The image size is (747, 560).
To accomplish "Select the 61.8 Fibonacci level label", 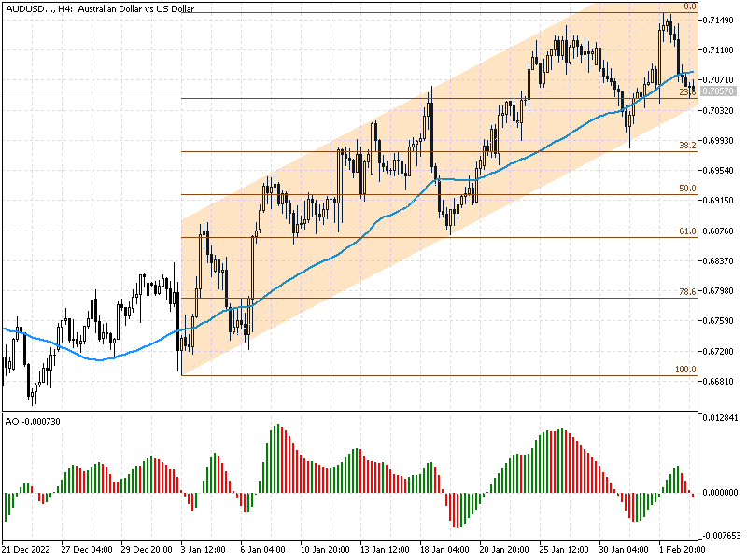I will (x=687, y=231).
